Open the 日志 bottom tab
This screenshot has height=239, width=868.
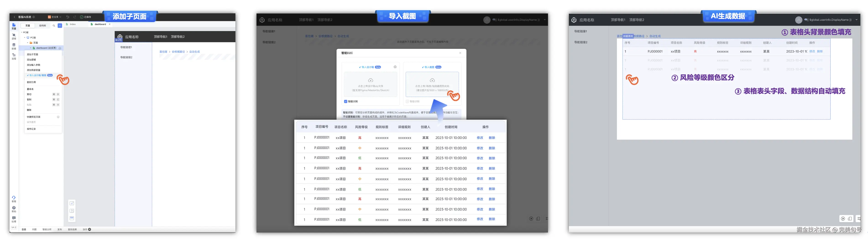[24, 230]
